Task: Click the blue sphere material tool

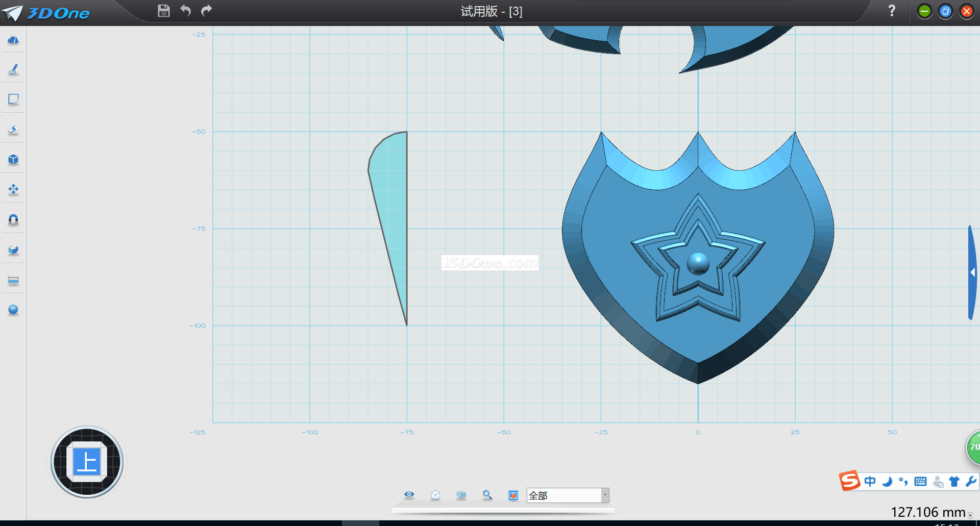Action: click(x=13, y=310)
